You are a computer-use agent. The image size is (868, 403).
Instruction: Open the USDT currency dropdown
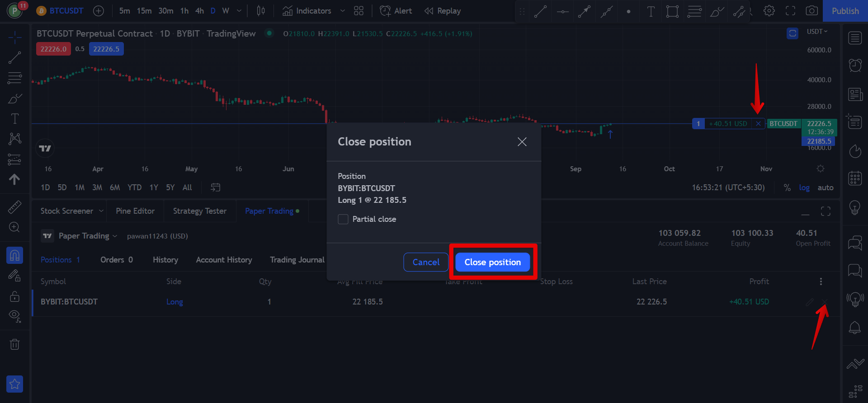tap(817, 32)
